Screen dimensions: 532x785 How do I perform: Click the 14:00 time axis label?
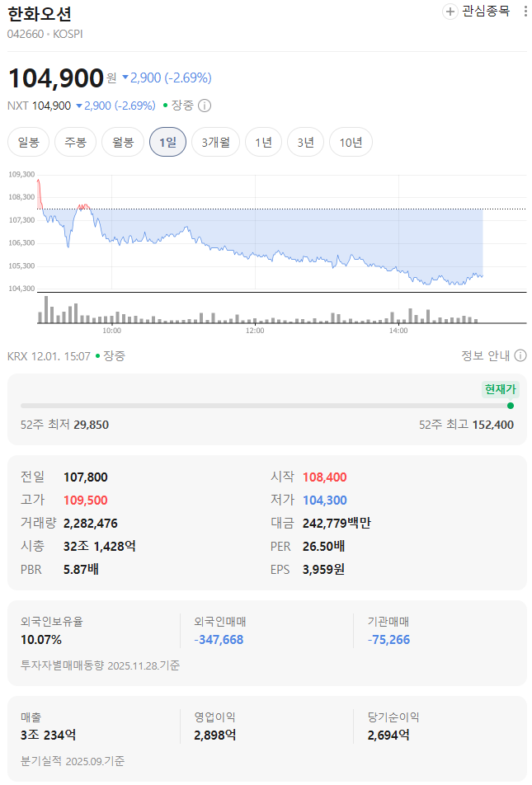pos(398,331)
